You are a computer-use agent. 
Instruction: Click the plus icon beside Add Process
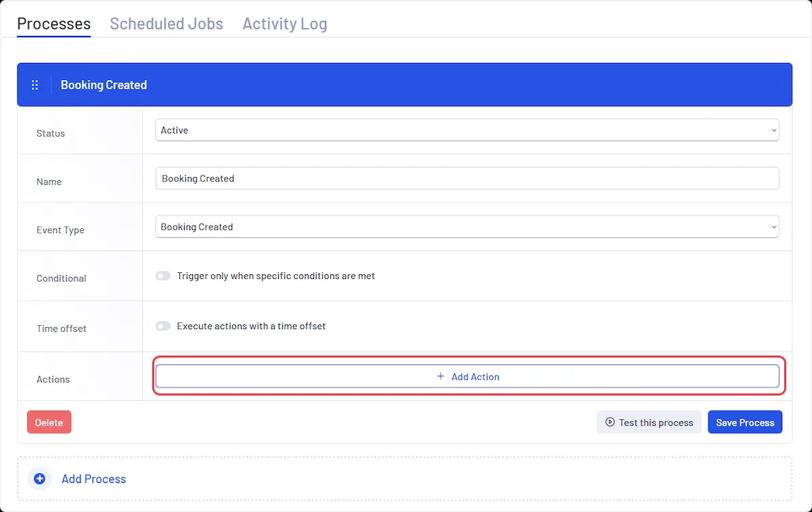click(40, 479)
